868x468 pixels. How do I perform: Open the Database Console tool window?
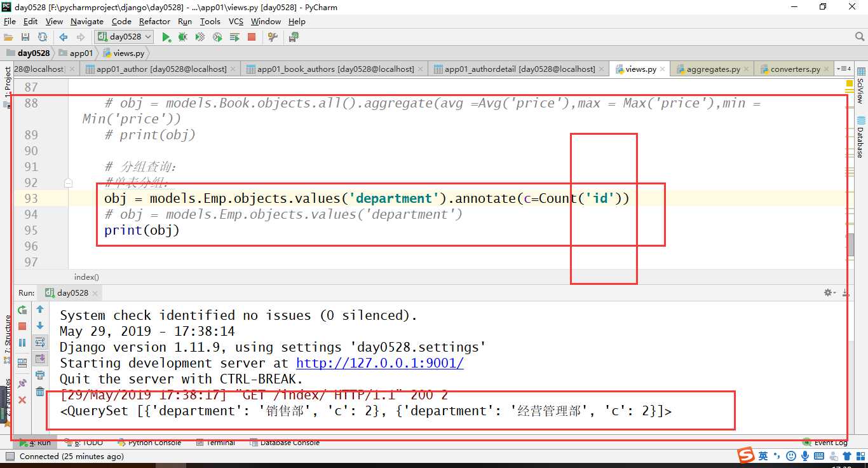285,443
